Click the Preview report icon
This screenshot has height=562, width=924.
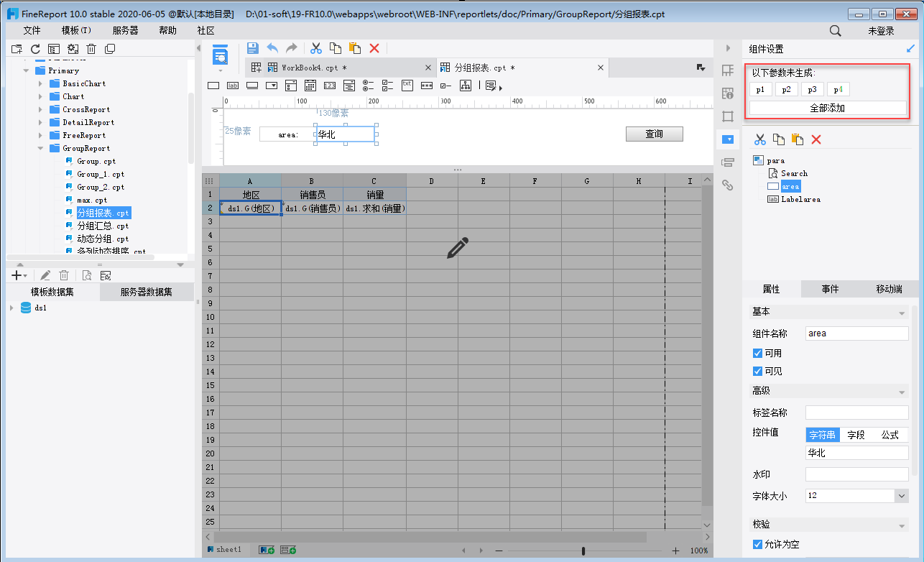pyautogui.click(x=220, y=55)
